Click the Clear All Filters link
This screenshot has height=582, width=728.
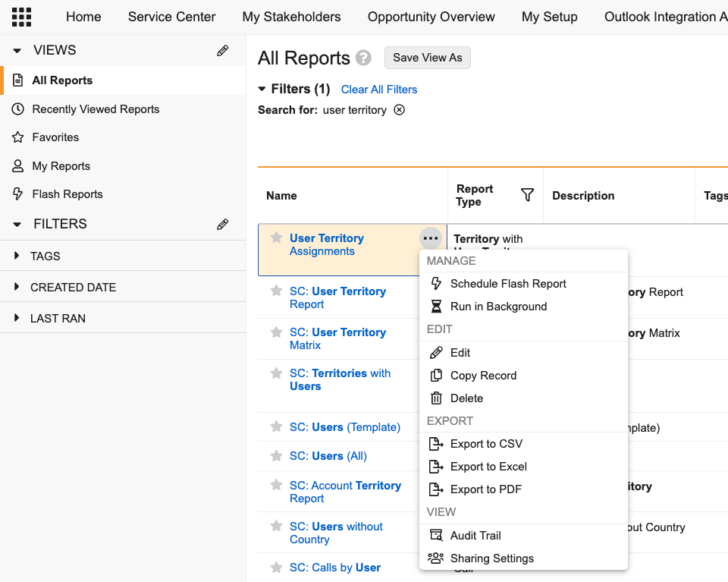pos(379,90)
